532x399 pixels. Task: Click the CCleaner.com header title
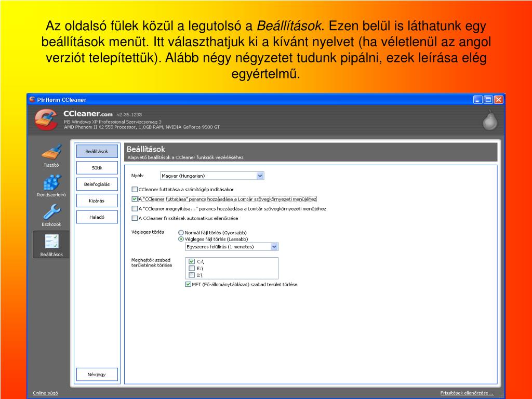coord(88,114)
